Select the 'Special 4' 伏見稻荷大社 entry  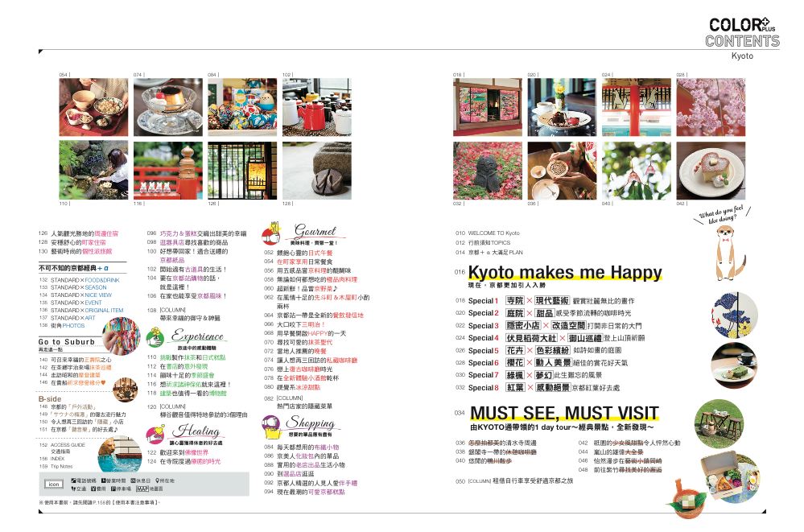click(x=550, y=338)
